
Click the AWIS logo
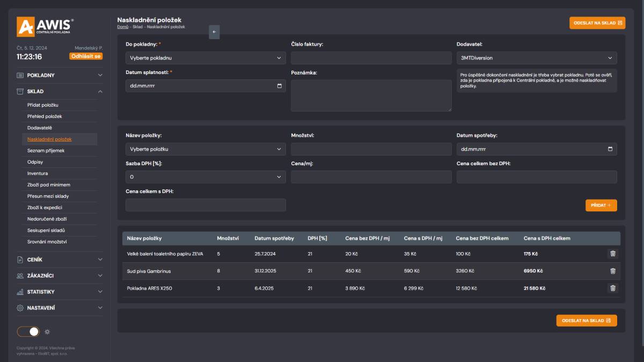(45, 26)
